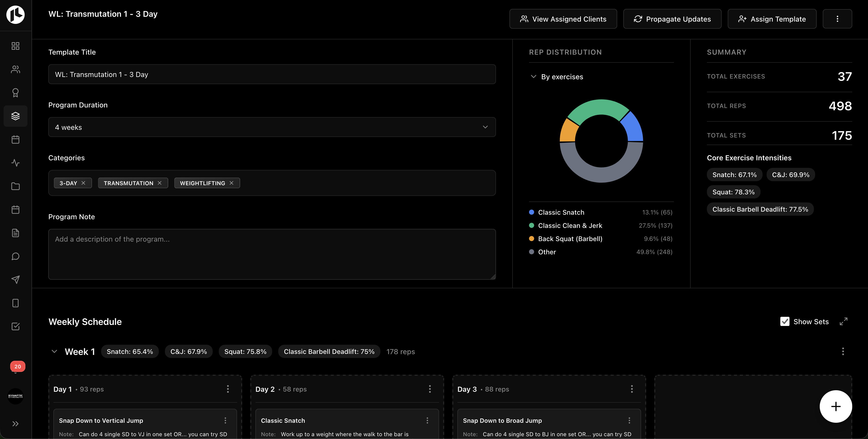Open the award badge icon in sidebar
Screen dimensions: 868x439
15,93
